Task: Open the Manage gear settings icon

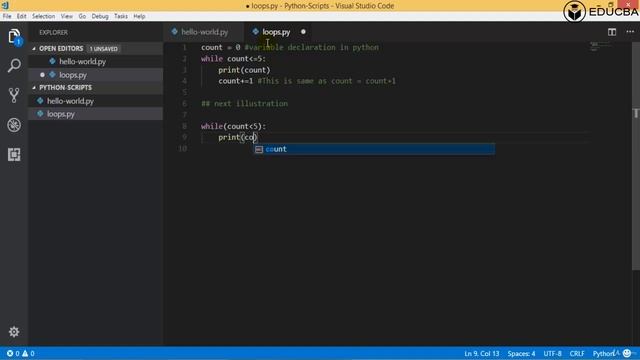Action: coord(14,331)
